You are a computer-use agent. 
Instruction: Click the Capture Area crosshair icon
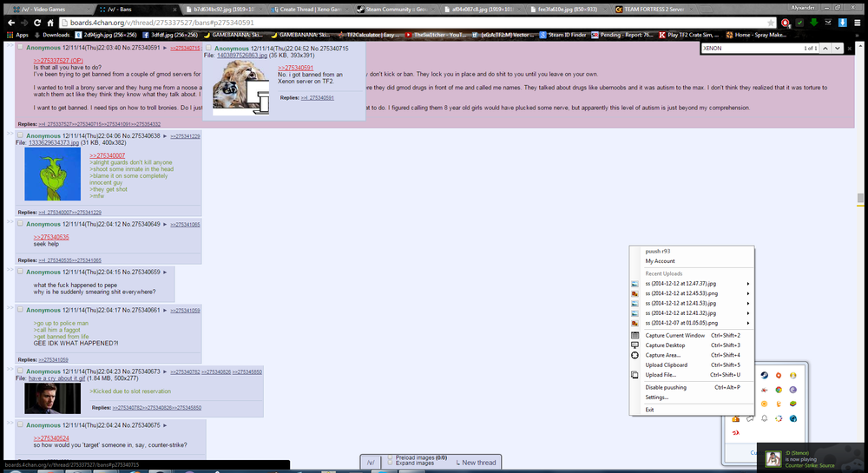point(635,355)
